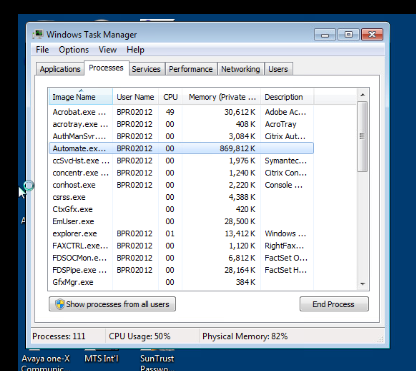
Task: Close the Windows Task Manager window
Action: point(372,35)
